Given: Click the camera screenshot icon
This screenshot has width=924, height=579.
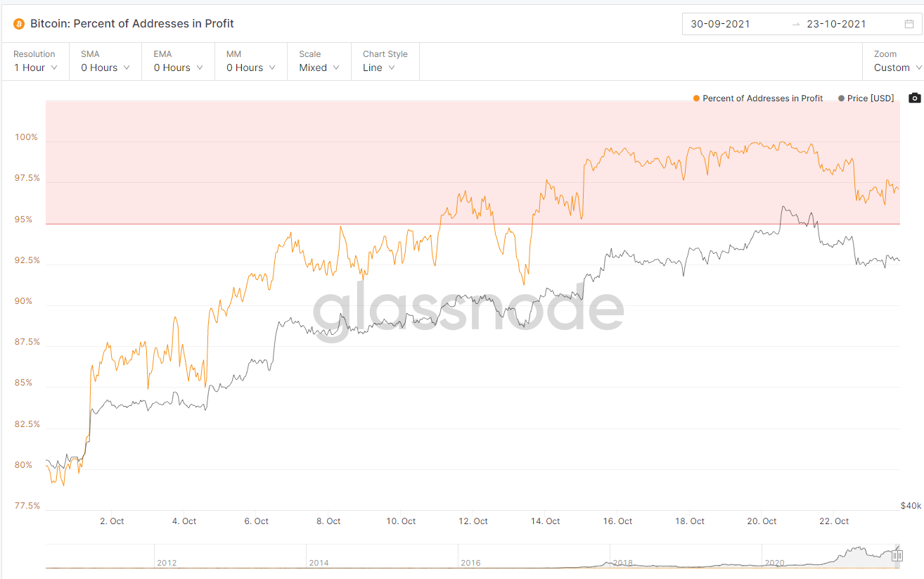Looking at the screenshot, I should [x=914, y=98].
